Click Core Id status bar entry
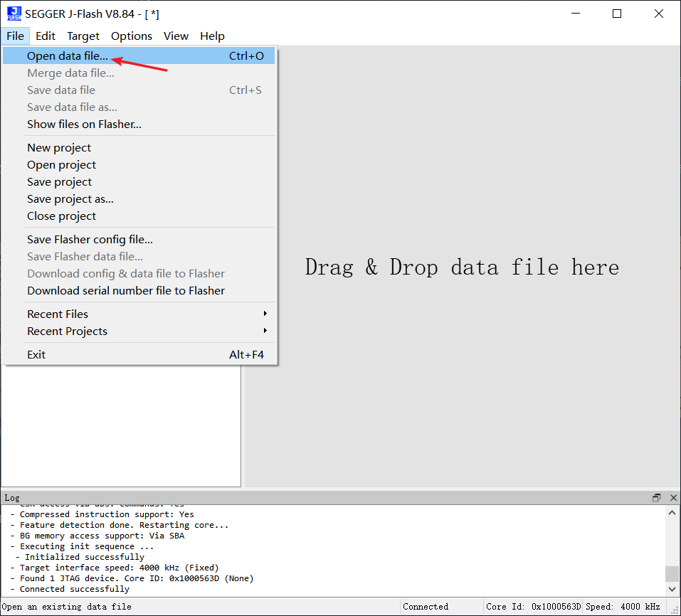 click(533, 607)
